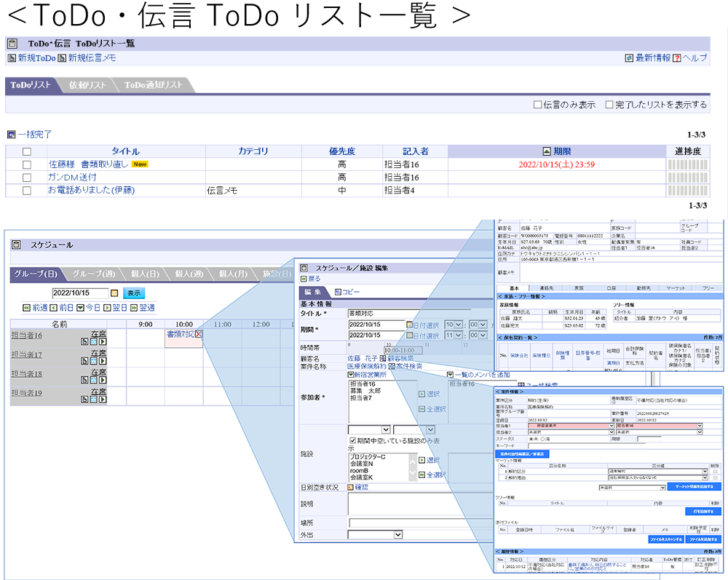Switch to the 依頼リスト tab
Viewport: 728px width, 580px height.
[87, 85]
